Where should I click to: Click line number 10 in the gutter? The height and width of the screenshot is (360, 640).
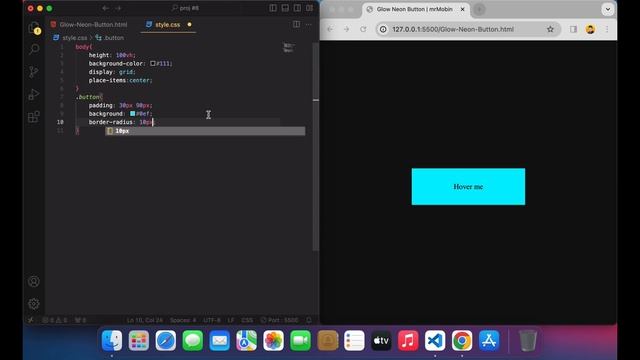point(60,122)
